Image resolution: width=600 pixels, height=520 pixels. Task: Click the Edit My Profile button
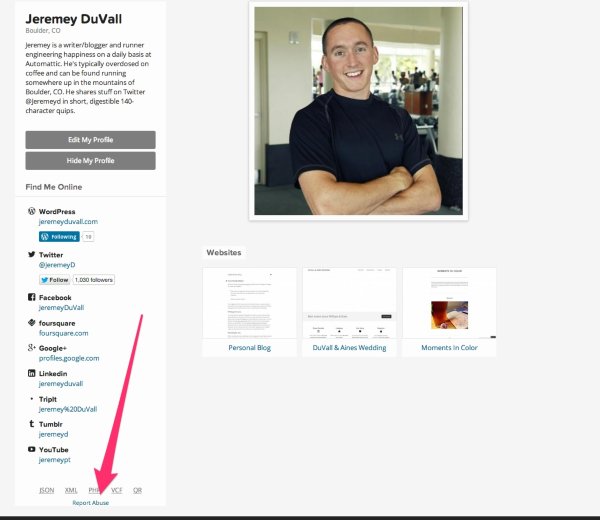pyautogui.click(x=90, y=140)
